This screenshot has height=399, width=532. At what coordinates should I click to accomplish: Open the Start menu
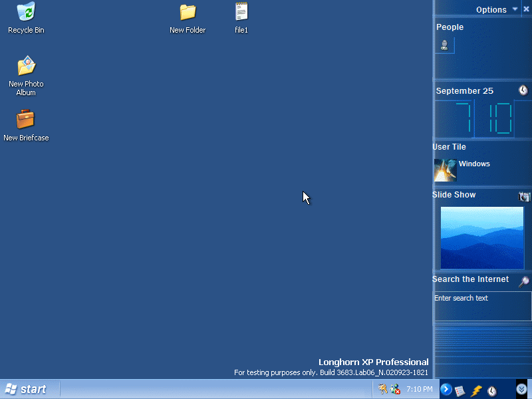point(26,389)
